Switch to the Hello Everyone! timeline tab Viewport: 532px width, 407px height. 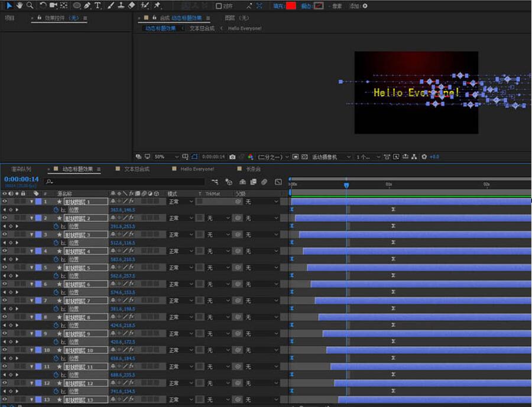[x=197, y=169]
